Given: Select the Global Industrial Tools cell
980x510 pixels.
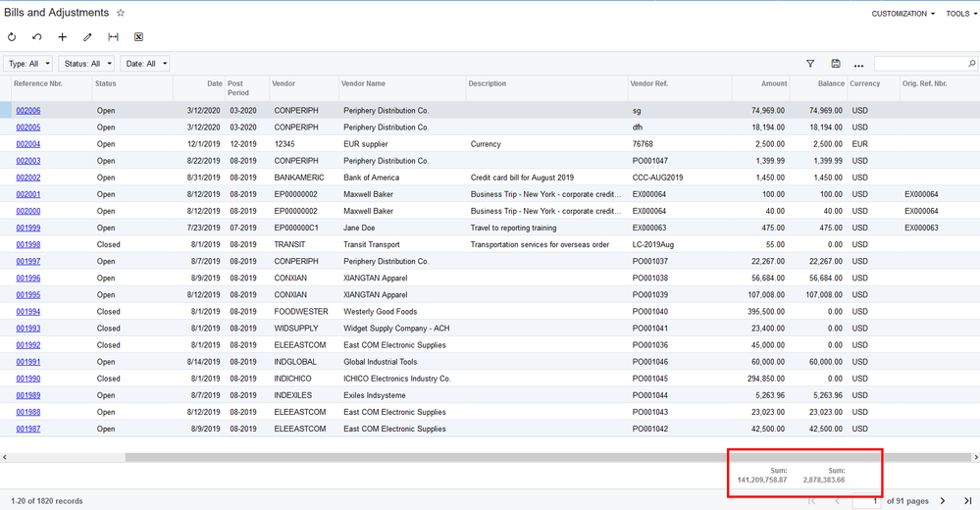Looking at the screenshot, I should (x=380, y=362).
